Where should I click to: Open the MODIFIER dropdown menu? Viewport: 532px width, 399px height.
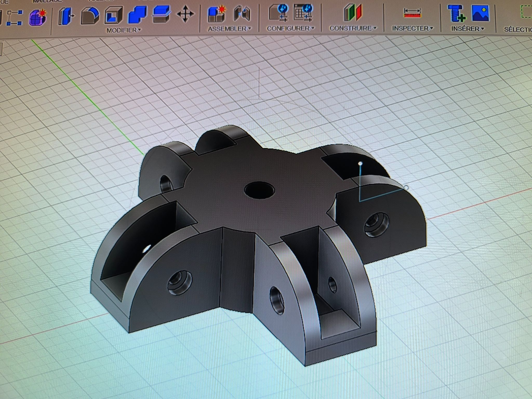124,30
